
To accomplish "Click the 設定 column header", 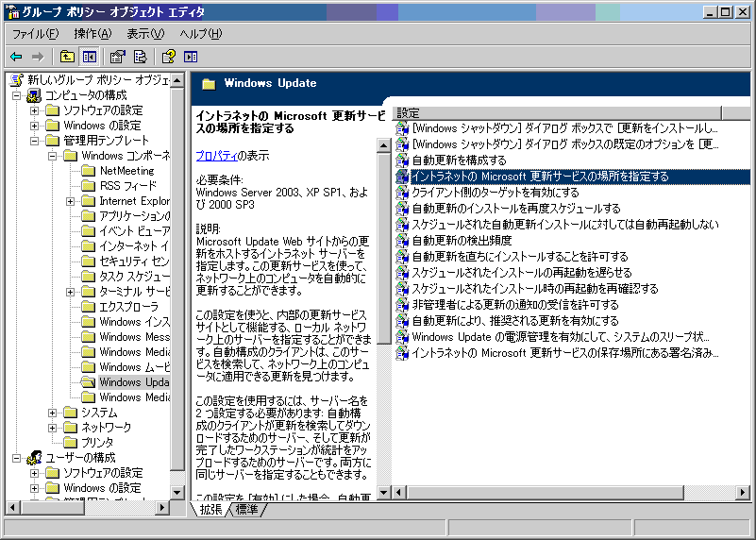I will coord(558,113).
